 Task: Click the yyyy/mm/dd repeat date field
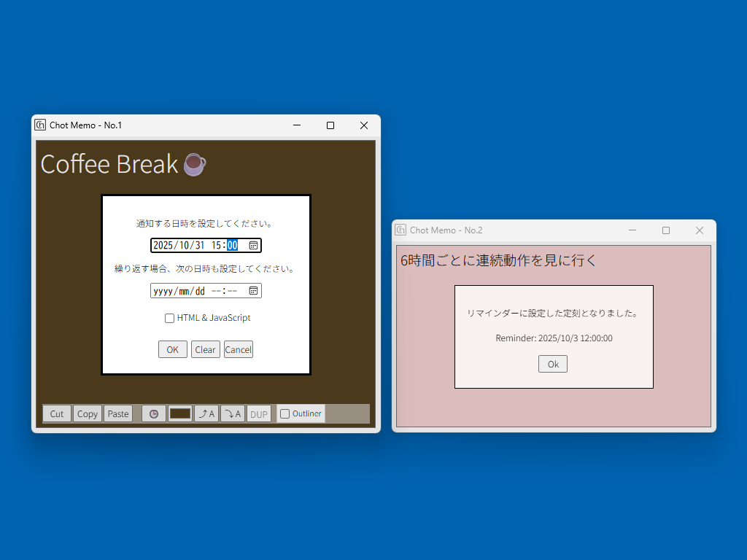point(179,291)
